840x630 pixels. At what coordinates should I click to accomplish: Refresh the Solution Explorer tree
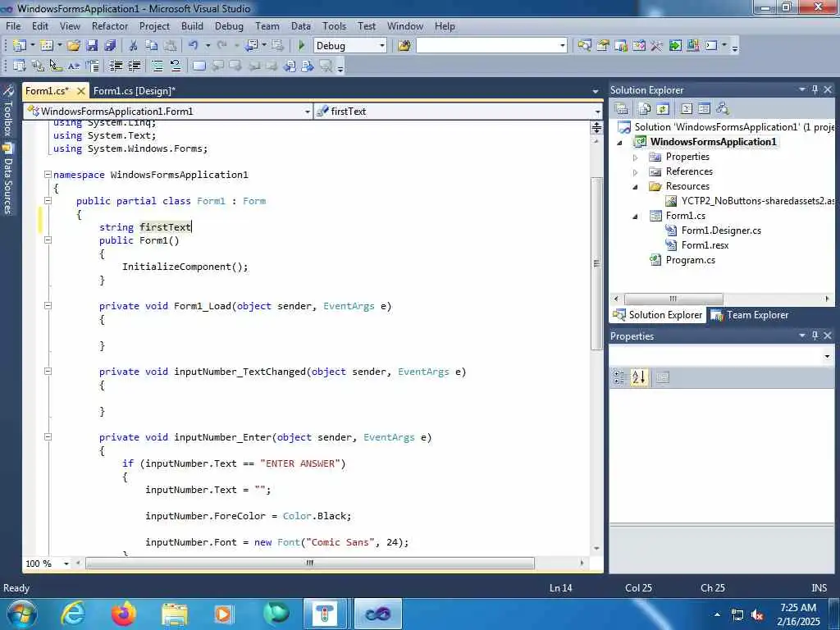663,109
